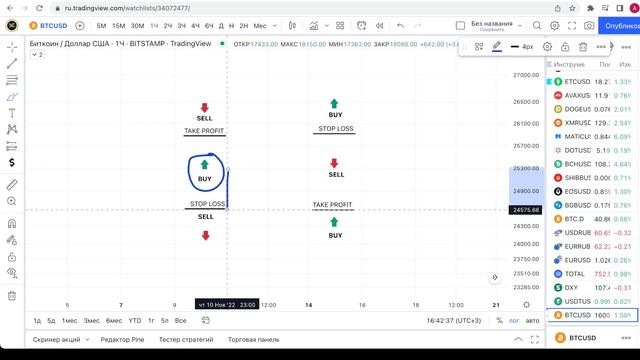The height and width of the screenshot is (360, 640).
Task: Select ETCUSD in the watchlist
Action: point(592,82)
